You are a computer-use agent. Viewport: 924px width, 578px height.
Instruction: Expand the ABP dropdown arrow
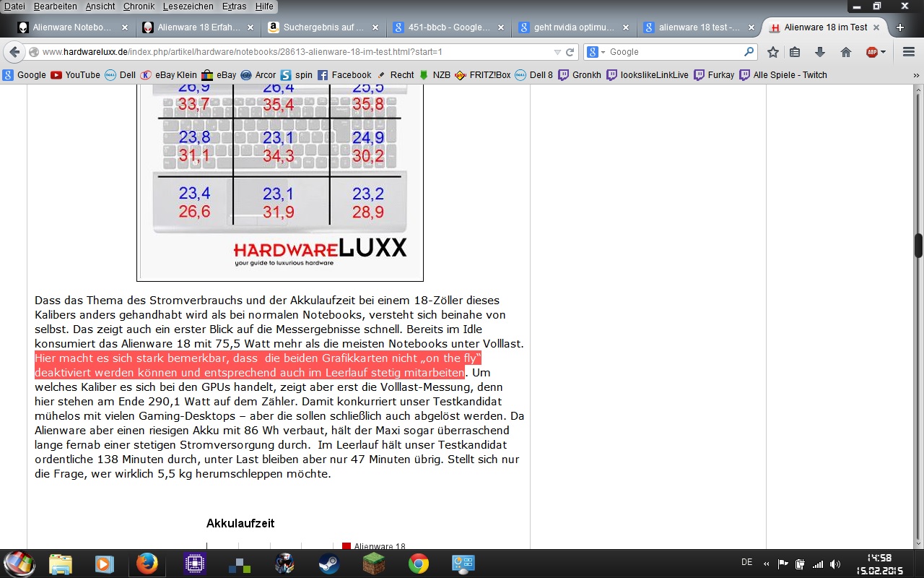tap(884, 52)
